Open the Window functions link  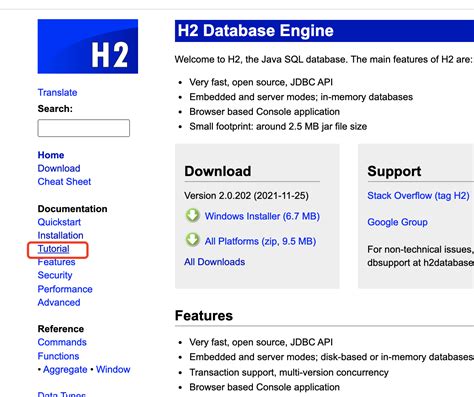tap(113, 369)
